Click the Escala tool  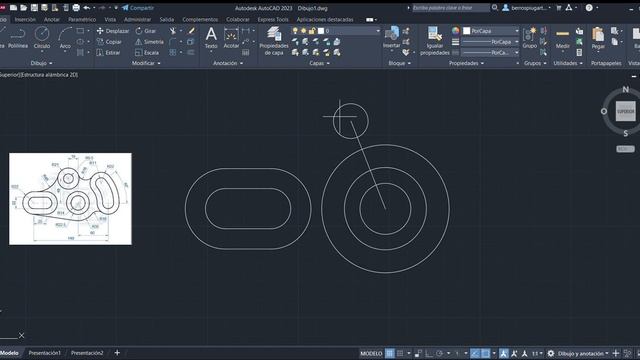click(147, 53)
